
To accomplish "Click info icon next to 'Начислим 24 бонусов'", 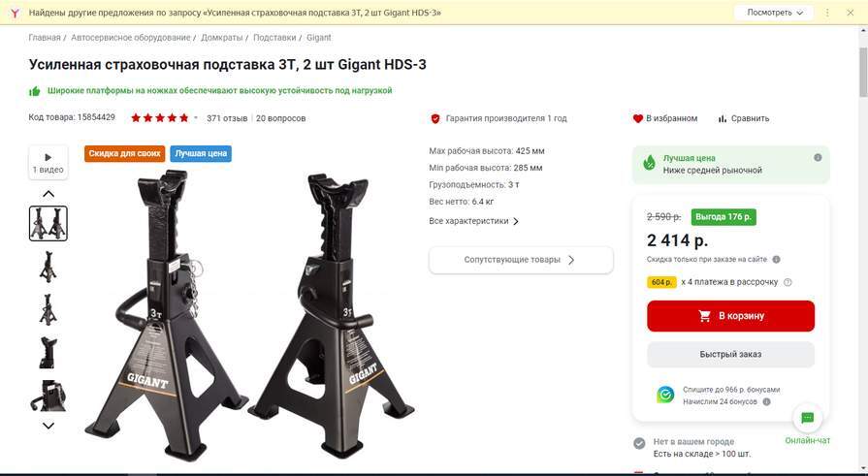I will click(x=767, y=401).
